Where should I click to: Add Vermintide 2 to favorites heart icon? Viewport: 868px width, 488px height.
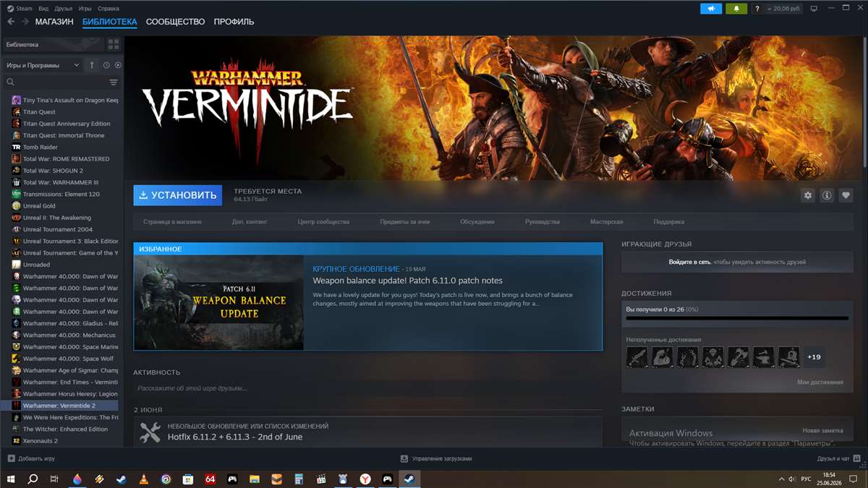(x=846, y=195)
